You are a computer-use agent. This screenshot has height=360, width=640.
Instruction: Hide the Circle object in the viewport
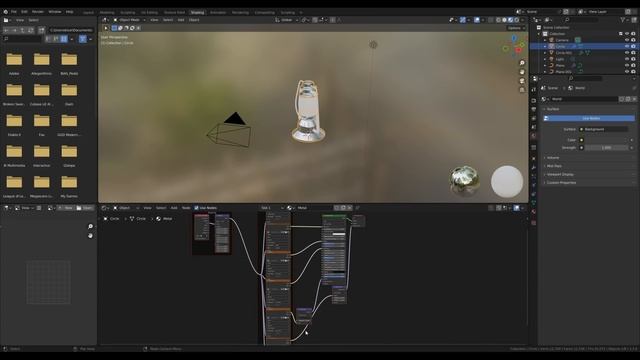coord(627,47)
